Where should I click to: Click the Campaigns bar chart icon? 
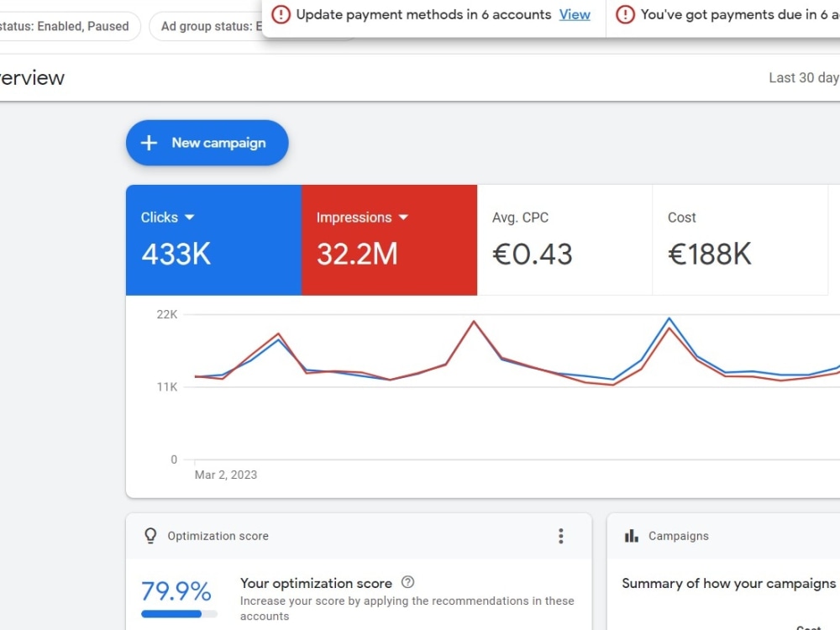(x=632, y=536)
